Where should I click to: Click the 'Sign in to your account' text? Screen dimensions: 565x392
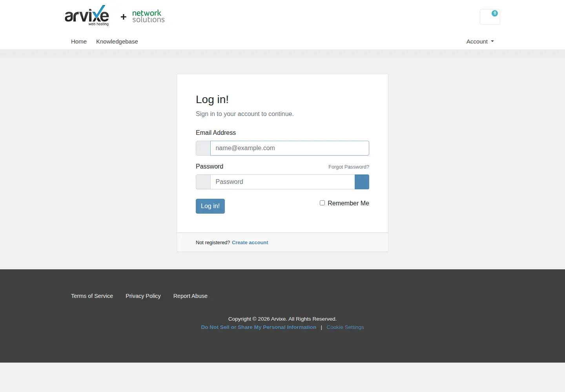point(245,114)
